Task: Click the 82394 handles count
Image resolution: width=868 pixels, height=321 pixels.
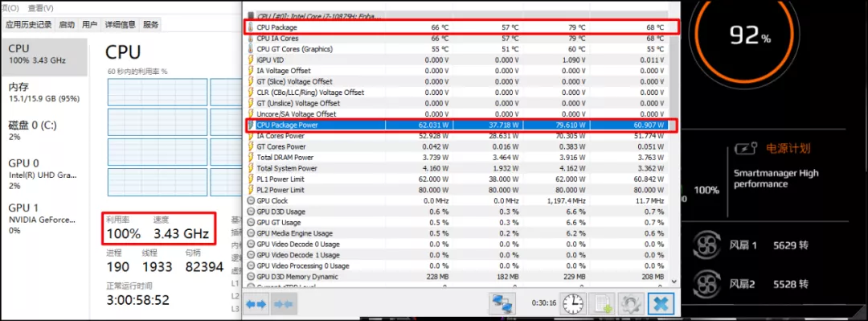Action: tap(204, 267)
